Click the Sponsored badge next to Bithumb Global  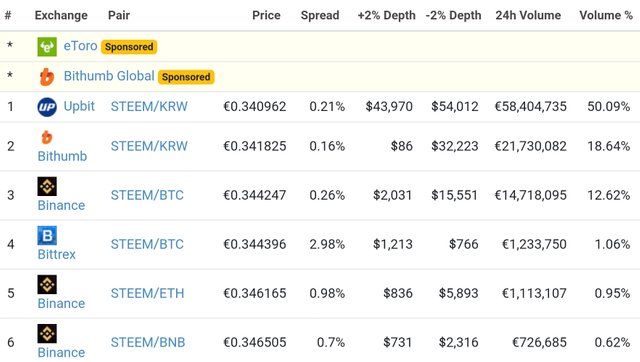click(186, 77)
